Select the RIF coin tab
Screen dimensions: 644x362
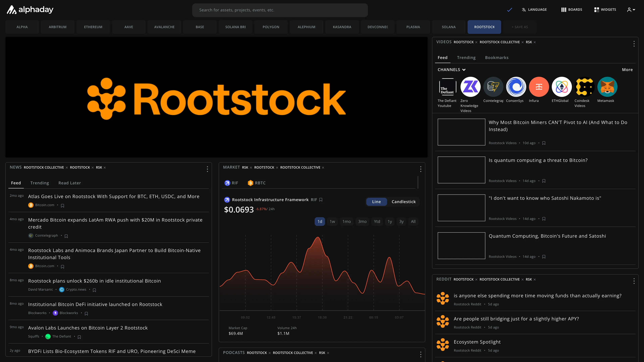pos(231,183)
